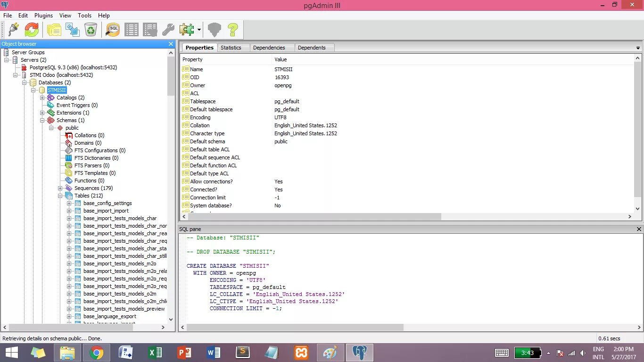Collapse the STMISII database node

click(x=33, y=90)
